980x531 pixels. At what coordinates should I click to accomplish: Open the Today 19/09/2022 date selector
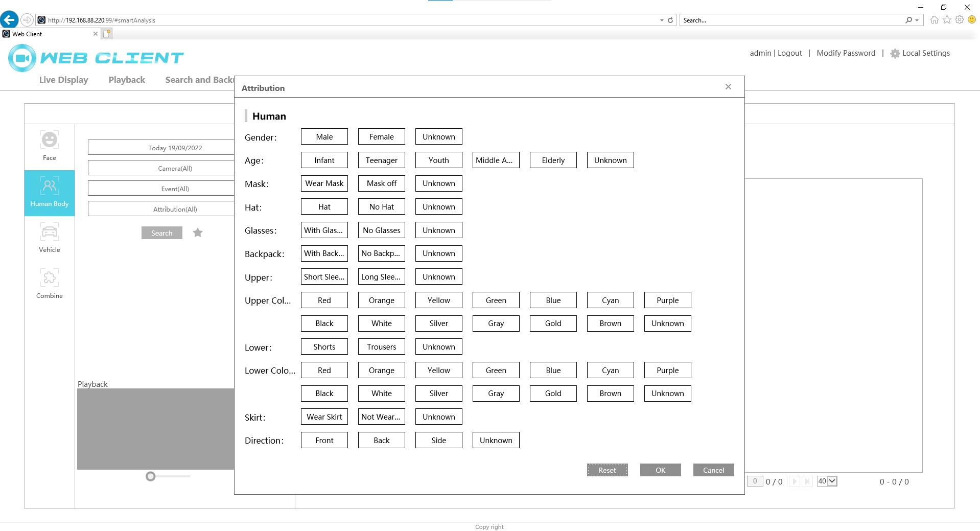pyautogui.click(x=161, y=148)
